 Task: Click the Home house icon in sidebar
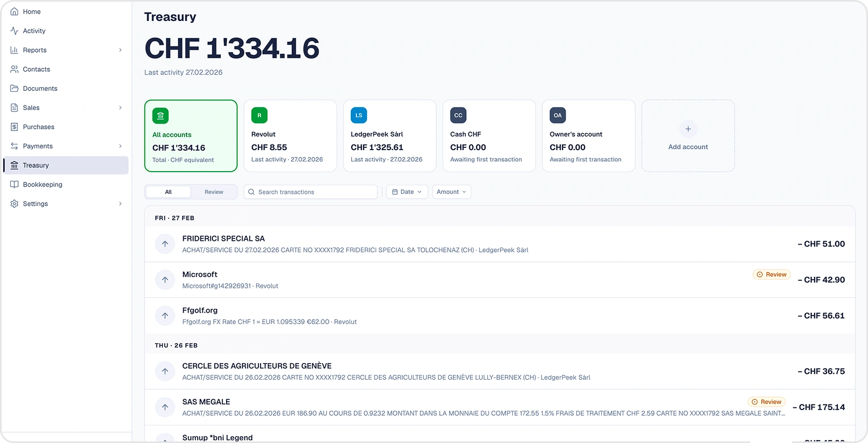(x=14, y=11)
